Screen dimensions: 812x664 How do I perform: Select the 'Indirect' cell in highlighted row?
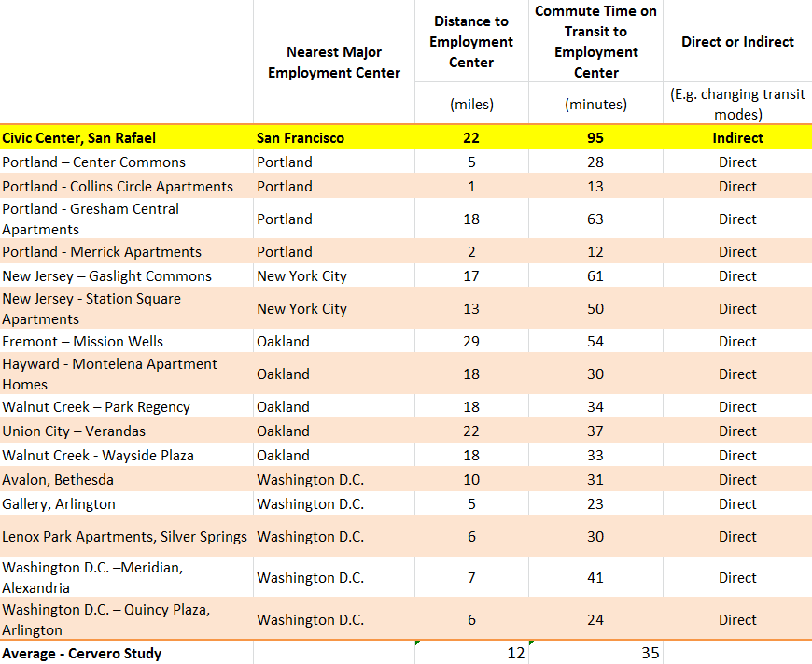[737, 138]
